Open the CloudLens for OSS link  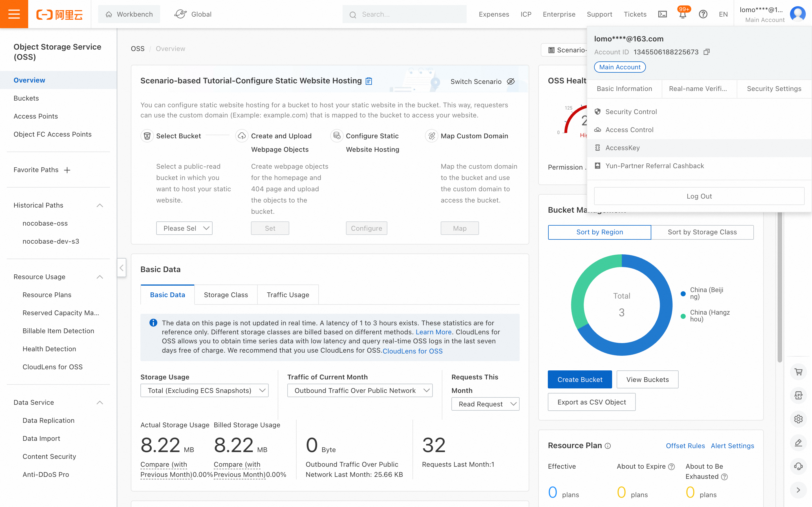[412, 351]
